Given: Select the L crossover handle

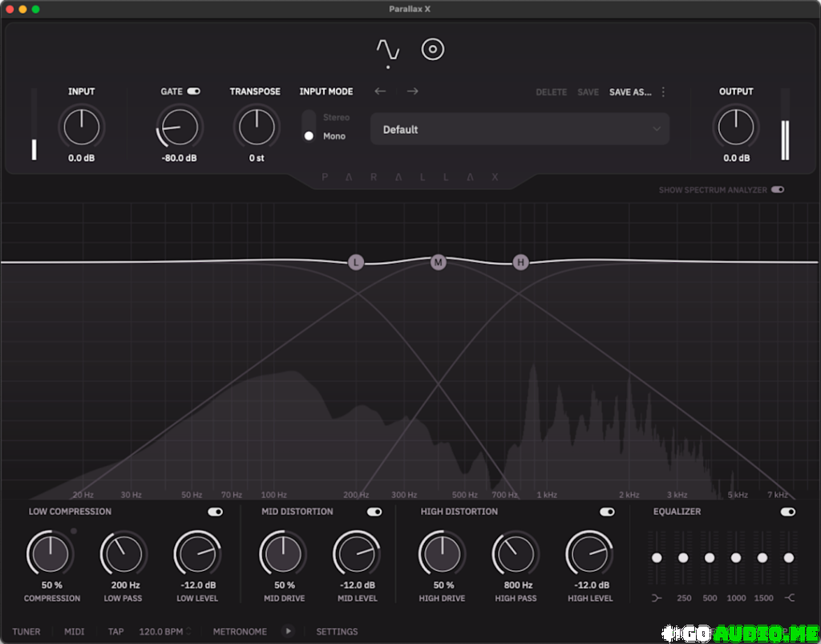Looking at the screenshot, I should 356,261.
